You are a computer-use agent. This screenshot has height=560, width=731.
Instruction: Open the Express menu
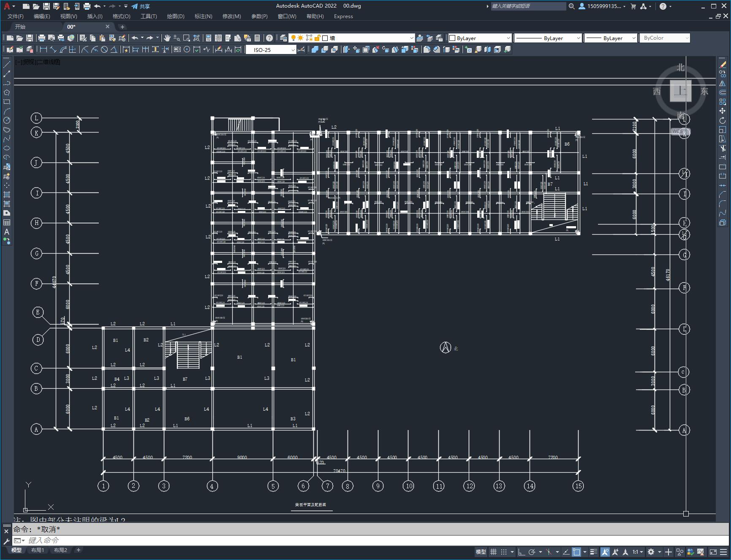pyautogui.click(x=343, y=16)
